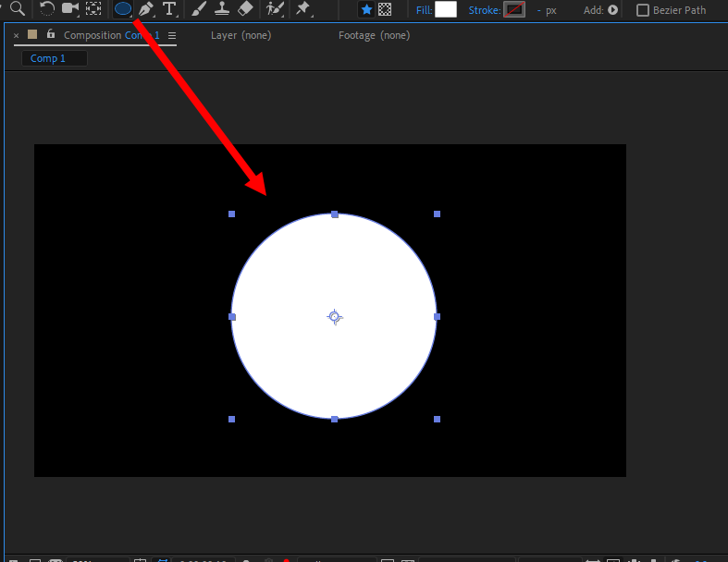Select the Eraser tool
The height and width of the screenshot is (562, 728).
tap(245, 8)
